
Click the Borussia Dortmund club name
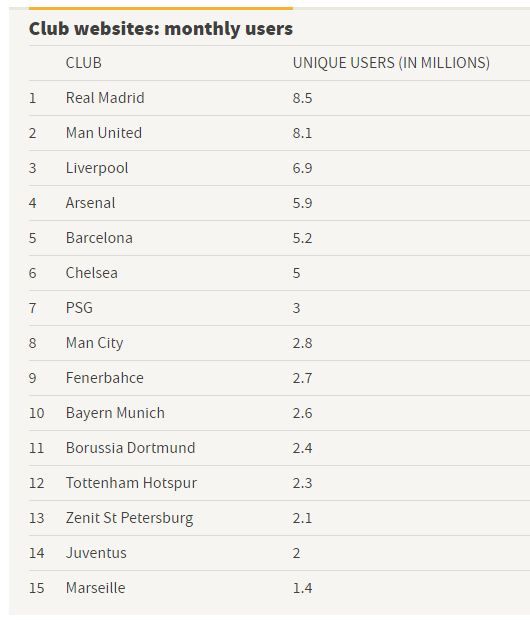pos(130,448)
